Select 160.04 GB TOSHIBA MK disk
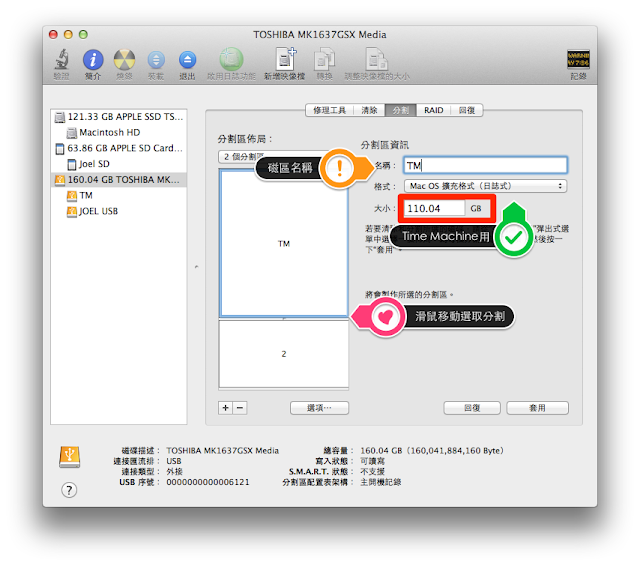The image size is (640, 566). [119, 180]
